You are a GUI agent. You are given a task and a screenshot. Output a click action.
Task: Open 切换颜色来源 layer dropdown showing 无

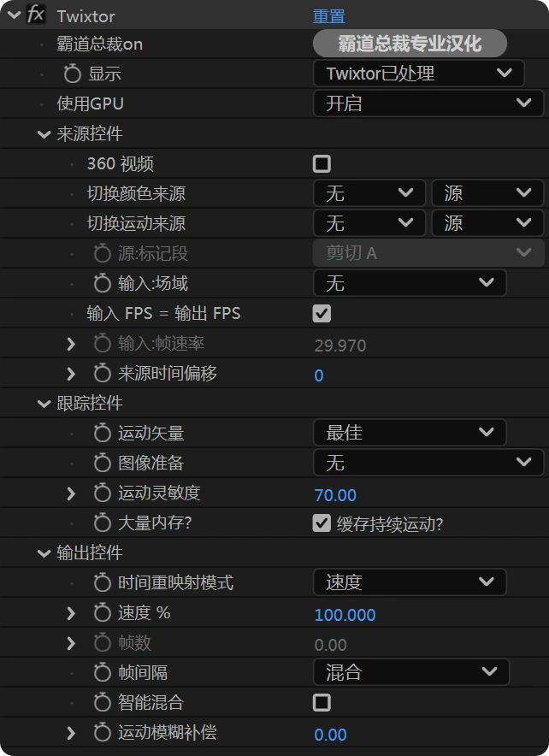(x=369, y=193)
